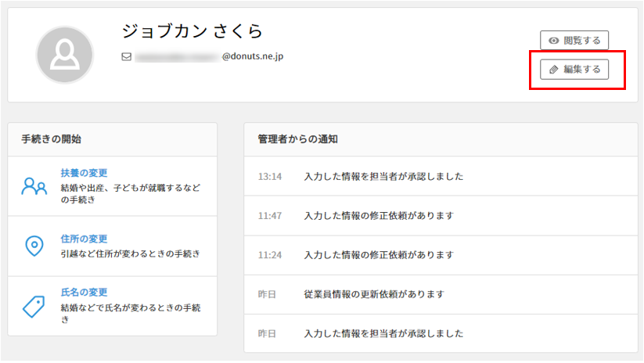Image resolution: width=644 pixels, height=363 pixels.
Task: Click description 結婚などで氏名が変わるときの手続き
Action: click(x=130, y=313)
